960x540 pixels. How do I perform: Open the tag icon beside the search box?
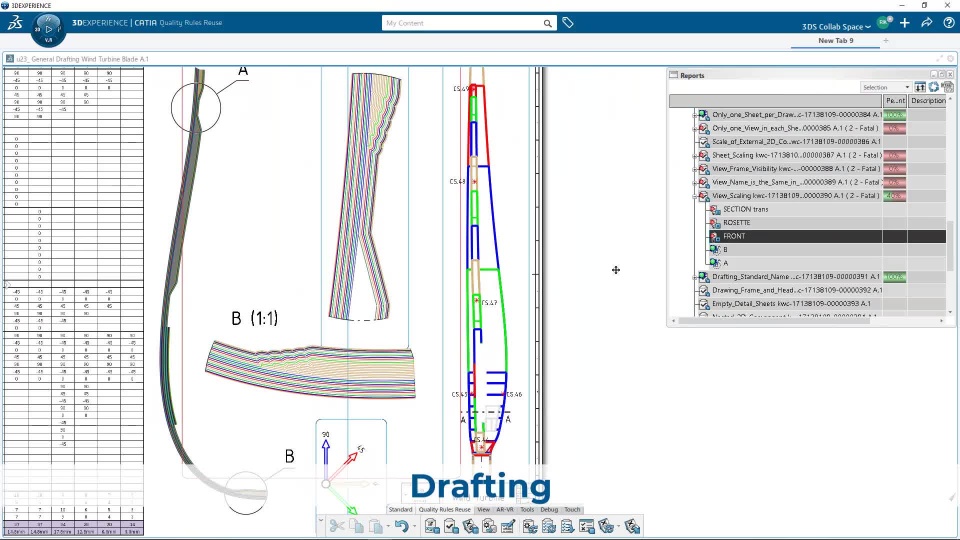click(568, 23)
